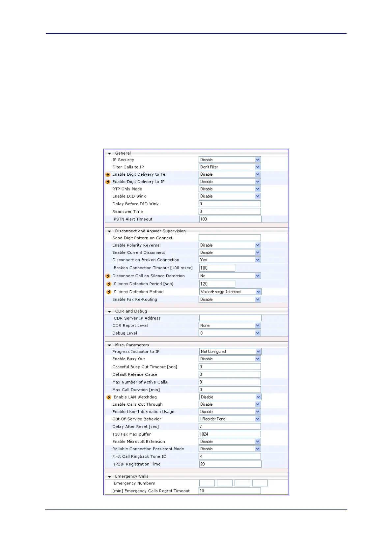Click the Delay After Reset field
Screen dimensions: 392x555
[x=230, y=426]
